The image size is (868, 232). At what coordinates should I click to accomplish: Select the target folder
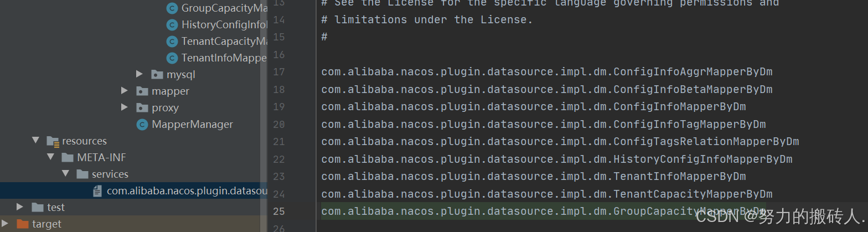coord(47,224)
